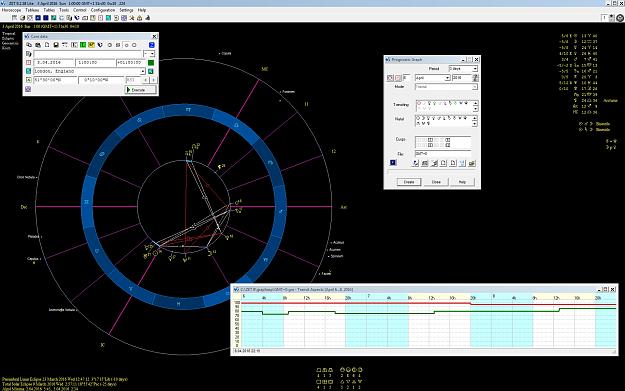Click the Close button in Prognostic Graph
Viewport: 625px width, 391px height.
pyautogui.click(x=436, y=182)
